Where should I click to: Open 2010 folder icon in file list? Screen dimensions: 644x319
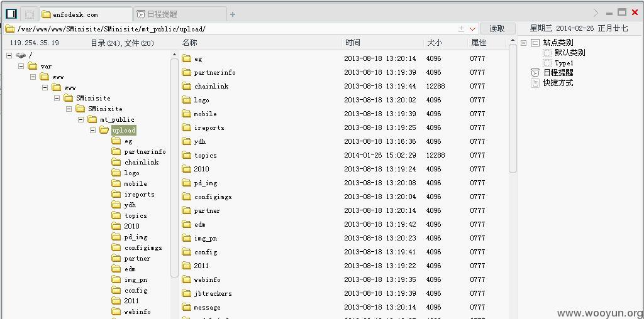coord(187,169)
